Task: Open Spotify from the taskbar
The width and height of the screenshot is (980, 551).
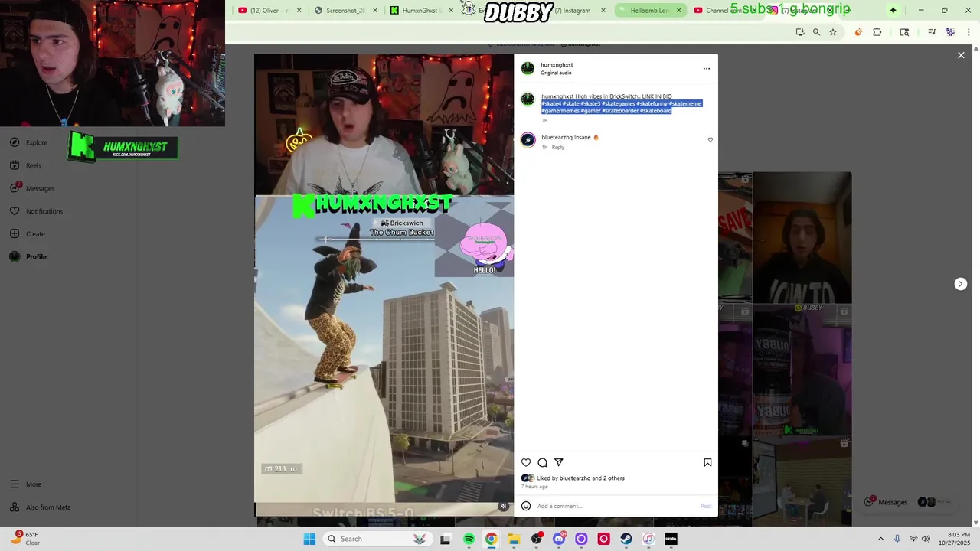Action: pos(469,539)
